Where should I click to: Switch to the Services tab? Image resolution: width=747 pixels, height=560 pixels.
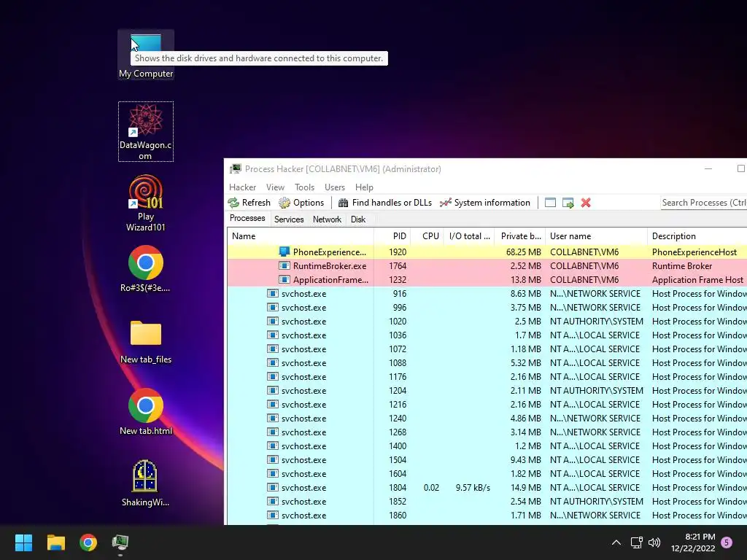tap(289, 219)
